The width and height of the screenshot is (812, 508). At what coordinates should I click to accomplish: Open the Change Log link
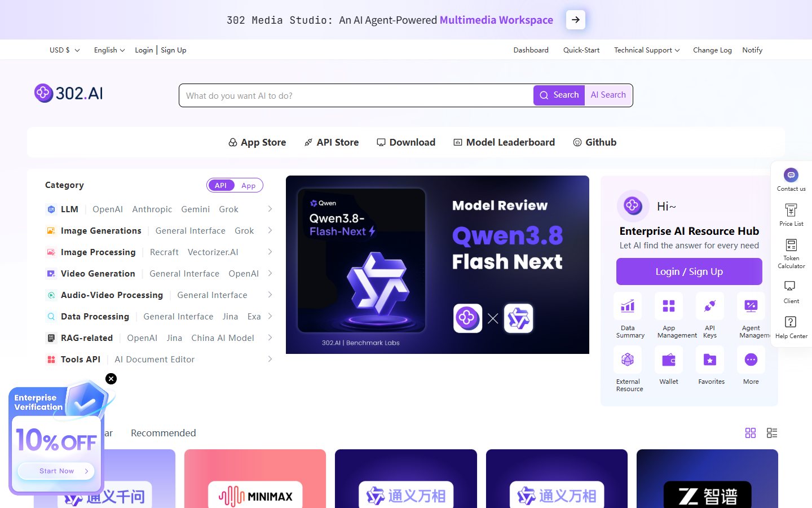click(712, 50)
